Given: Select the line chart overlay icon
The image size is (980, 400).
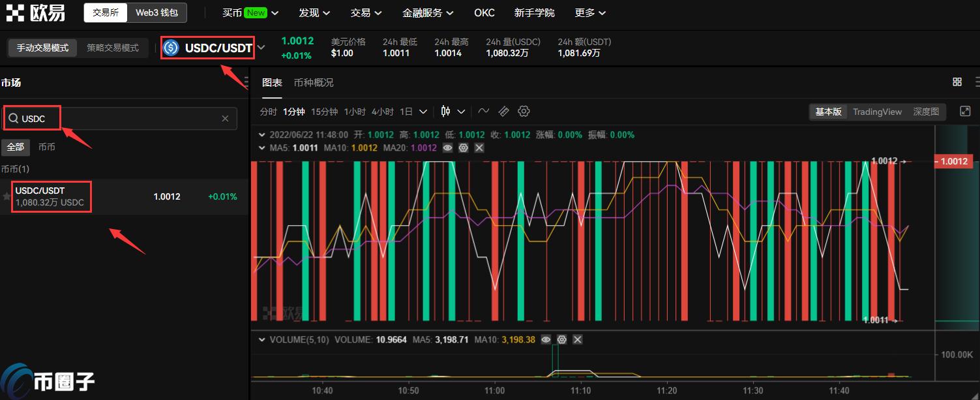Looking at the screenshot, I should 483,111.
